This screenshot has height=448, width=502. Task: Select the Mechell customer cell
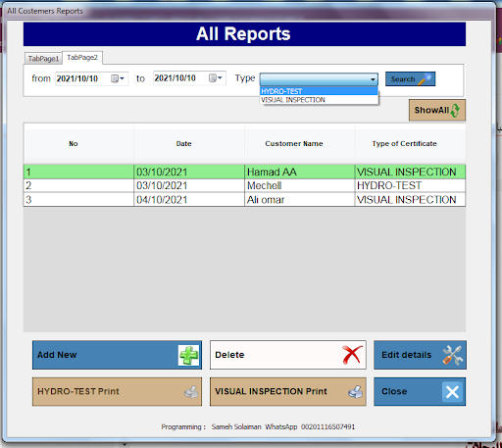299,185
